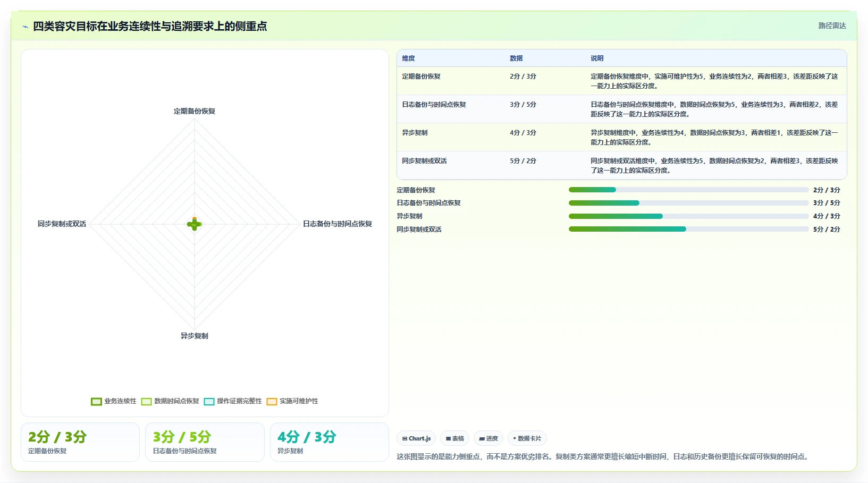Click radar axis label 日志备份与时间点恢复
Screen dimensions: 868x483
pyautogui.click(x=338, y=224)
